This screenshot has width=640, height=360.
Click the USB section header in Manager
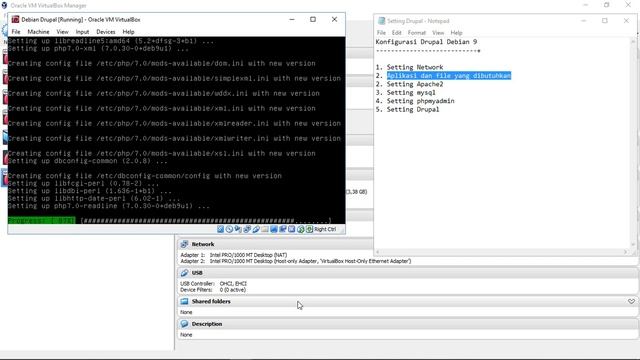coord(407,273)
